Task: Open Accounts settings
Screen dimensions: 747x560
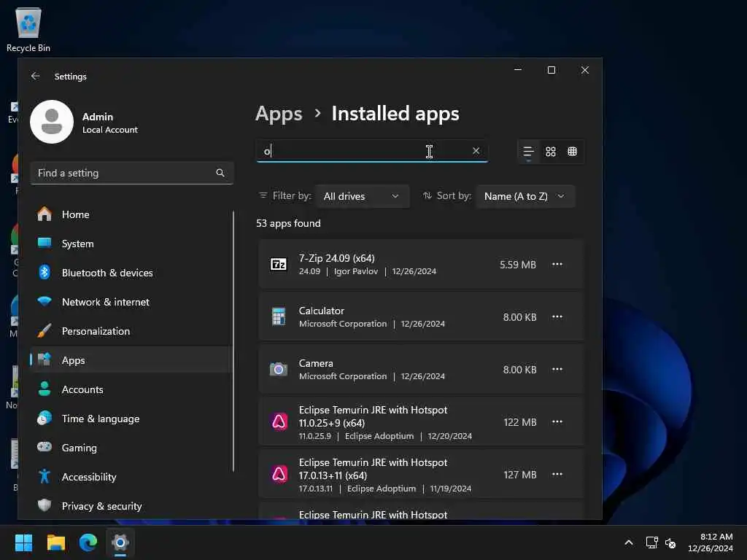Action: [131, 389]
